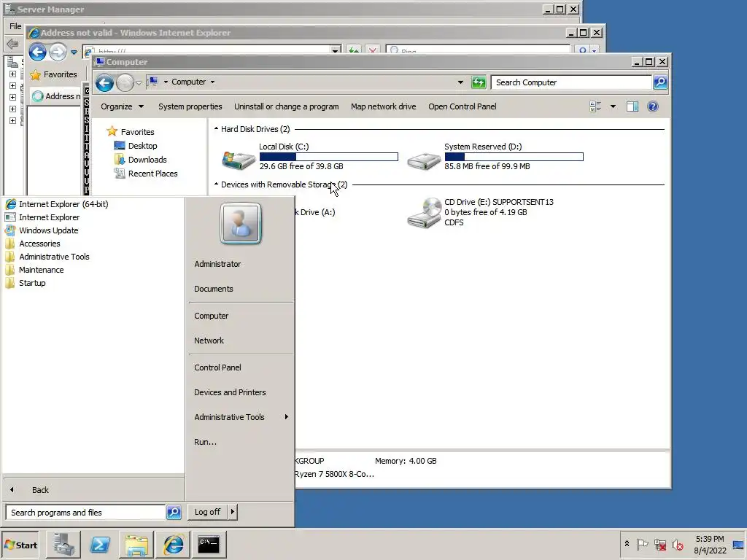This screenshot has height=560, width=747.
Task: Open the address bar previous locations dropdown
Action: [x=460, y=82]
